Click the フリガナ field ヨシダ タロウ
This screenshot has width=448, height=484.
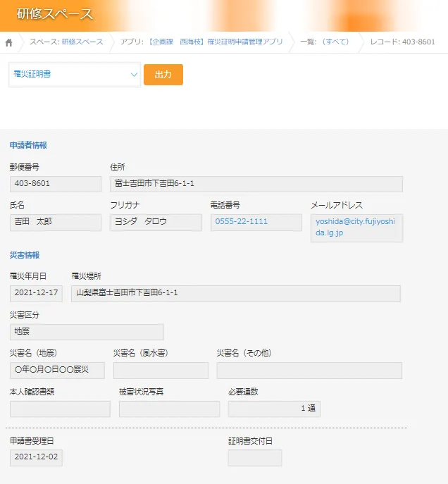(156, 222)
